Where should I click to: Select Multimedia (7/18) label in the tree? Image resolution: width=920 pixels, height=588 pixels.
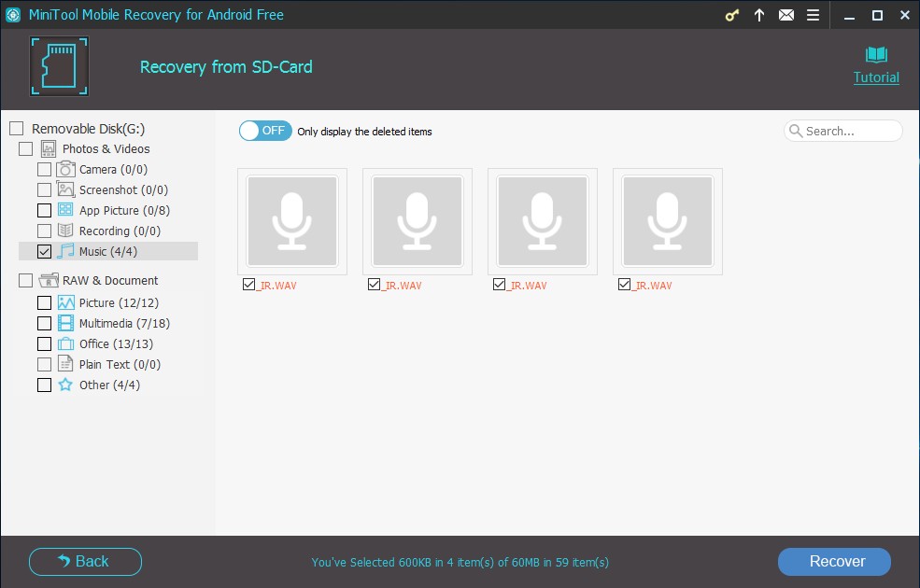point(124,324)
